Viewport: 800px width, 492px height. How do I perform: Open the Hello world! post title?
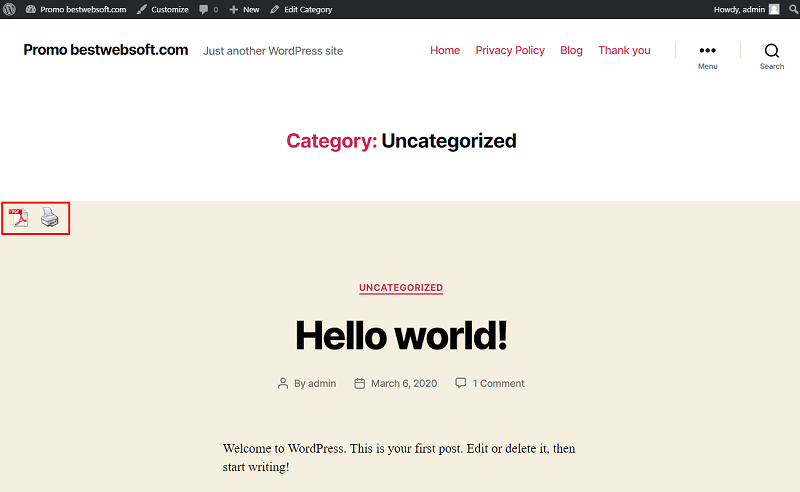401,335
